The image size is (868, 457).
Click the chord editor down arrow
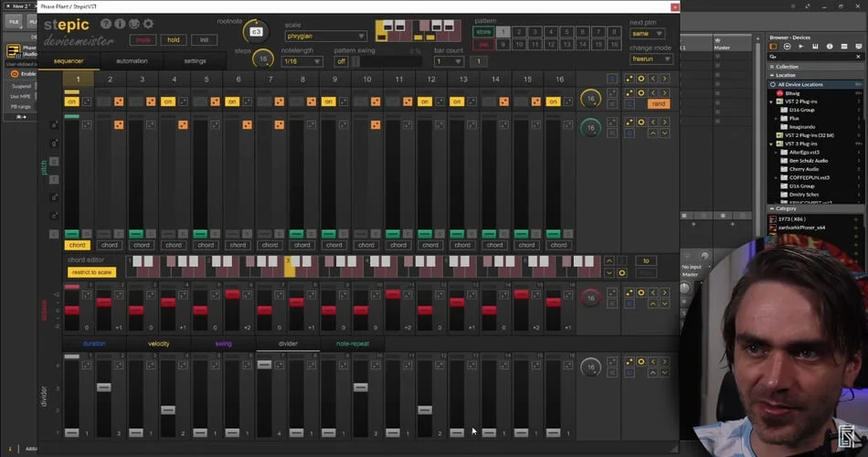[x=609, y=273]
